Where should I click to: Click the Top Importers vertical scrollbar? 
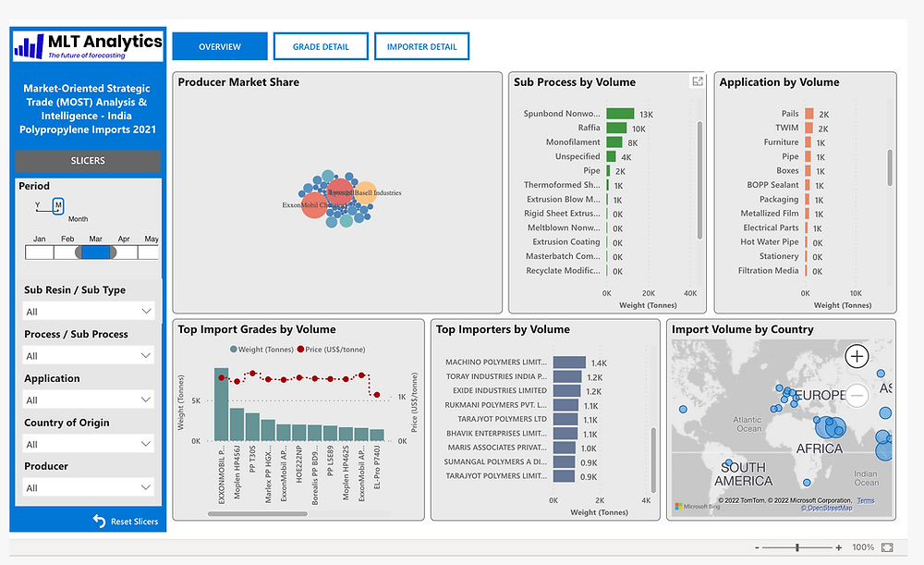point(653,460)
